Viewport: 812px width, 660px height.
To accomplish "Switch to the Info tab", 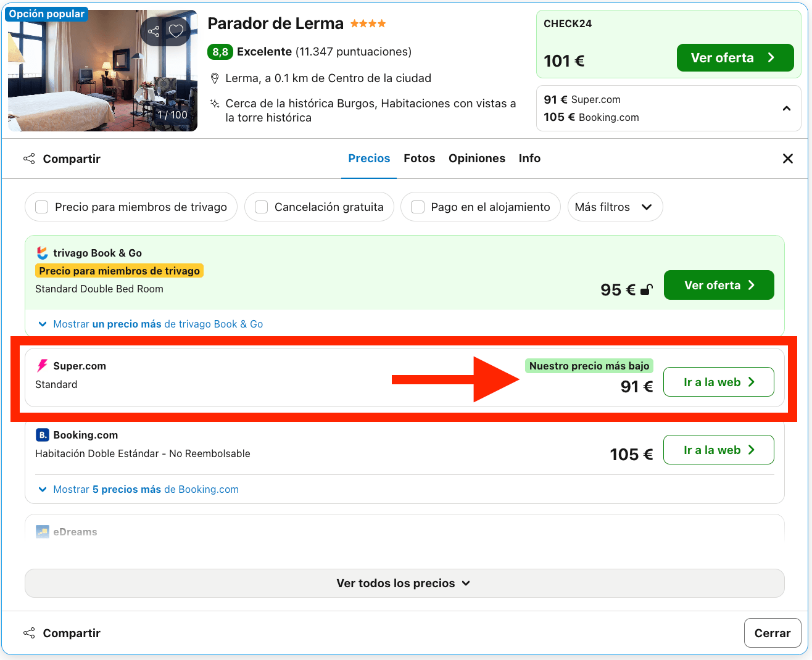I will pos(529,159).
